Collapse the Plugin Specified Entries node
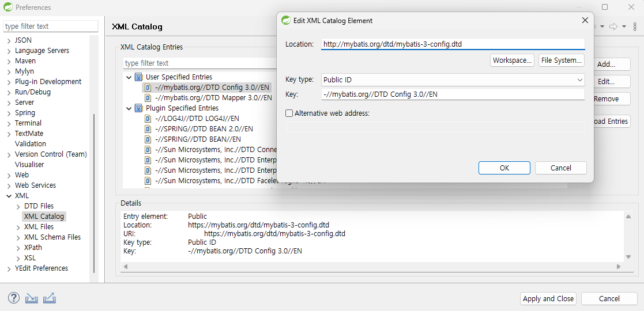 click(129, 108)
